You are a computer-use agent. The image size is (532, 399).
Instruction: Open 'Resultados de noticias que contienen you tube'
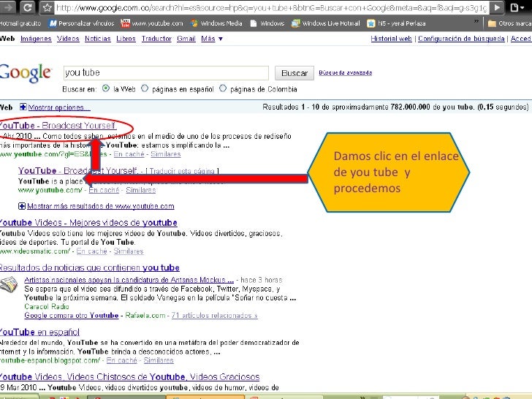click(x=90, y=267)
